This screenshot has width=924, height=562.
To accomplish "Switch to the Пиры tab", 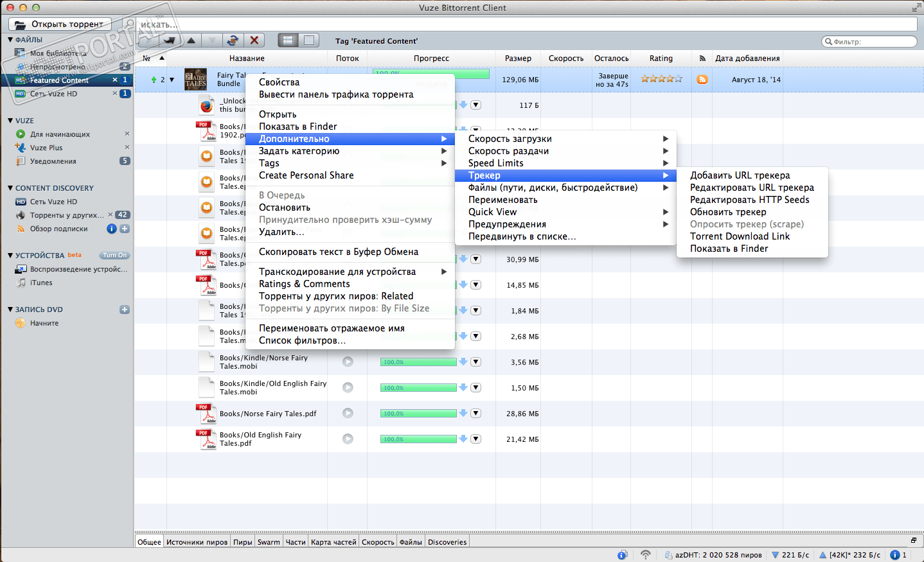I will (243, 542).
